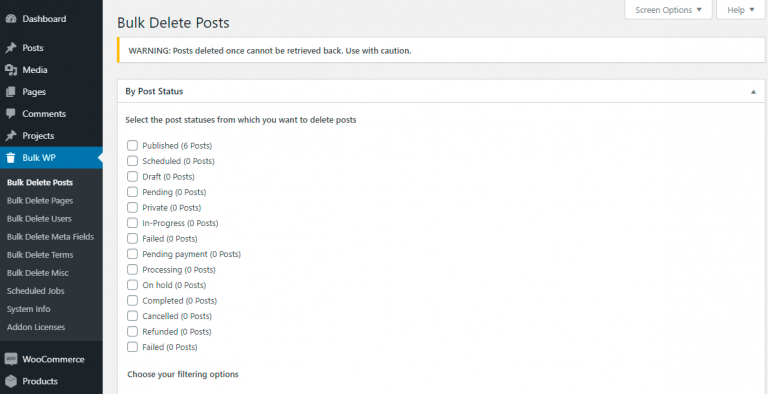The image size is (768, 394).
Task: Click the Bulk WP trash icon
Action: [x=11, y=158]
